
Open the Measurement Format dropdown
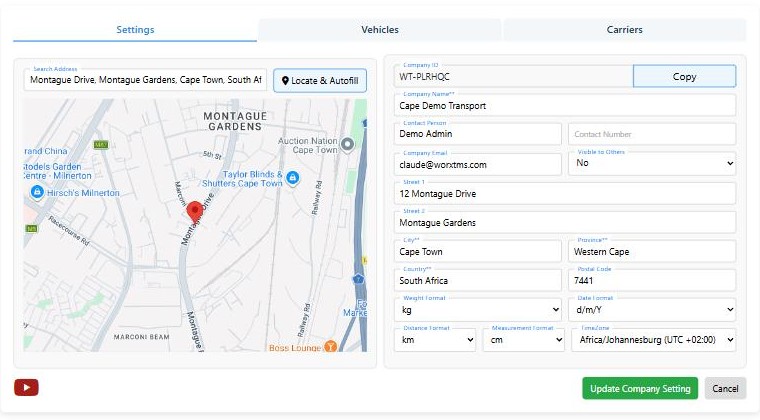pos(523,340)
